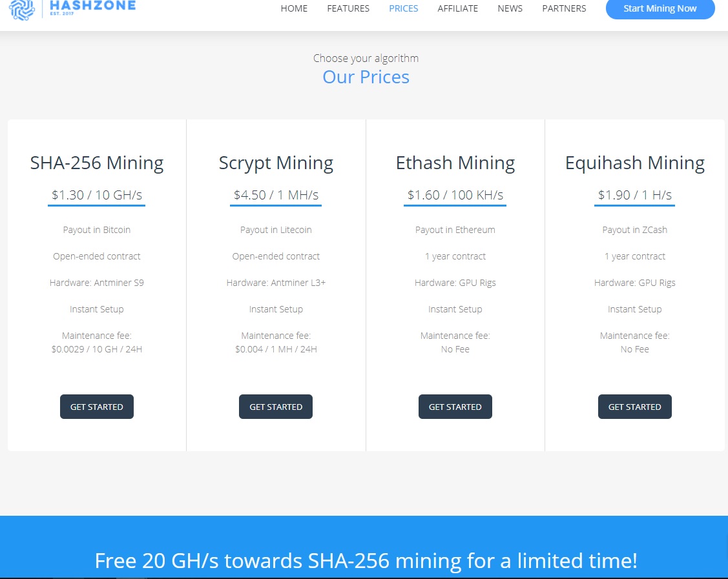Click the '$1.60 / 100 KH/s' price
This screenshot has width=728, height=579.
(x=455, y=195)
